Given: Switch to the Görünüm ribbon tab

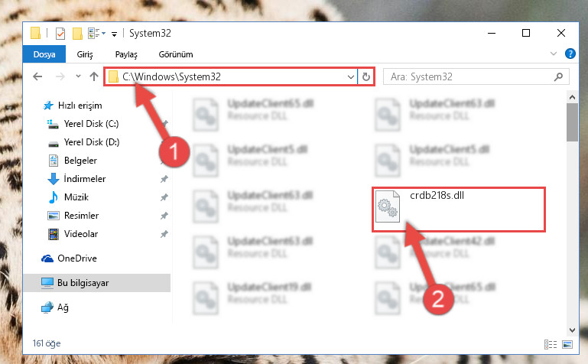Looking at the screenshot, I should 176,54.
